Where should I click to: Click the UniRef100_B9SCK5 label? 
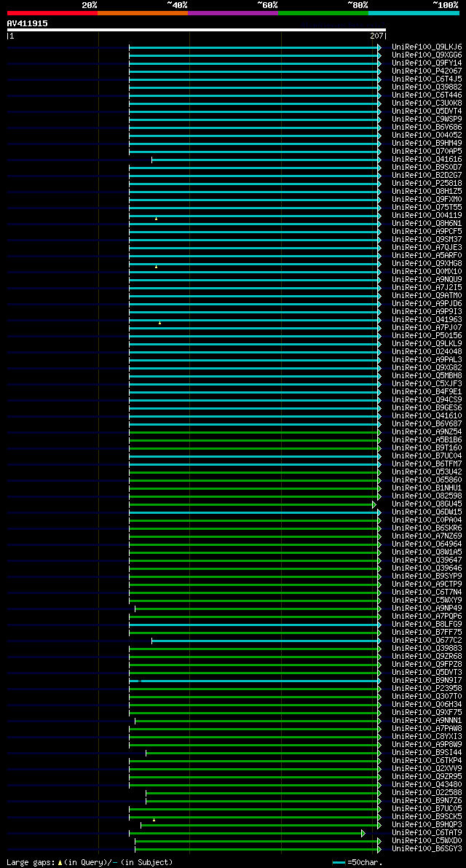tap(427, 817)
